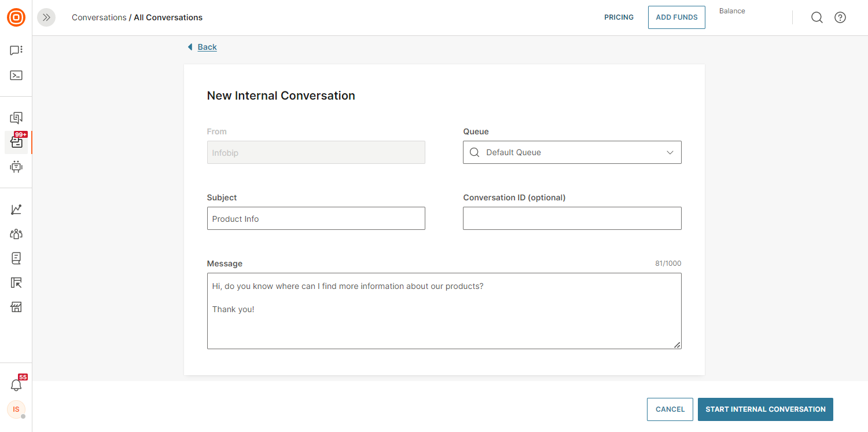
Task: Click the IS user avatar
Action: pos(16,409)
